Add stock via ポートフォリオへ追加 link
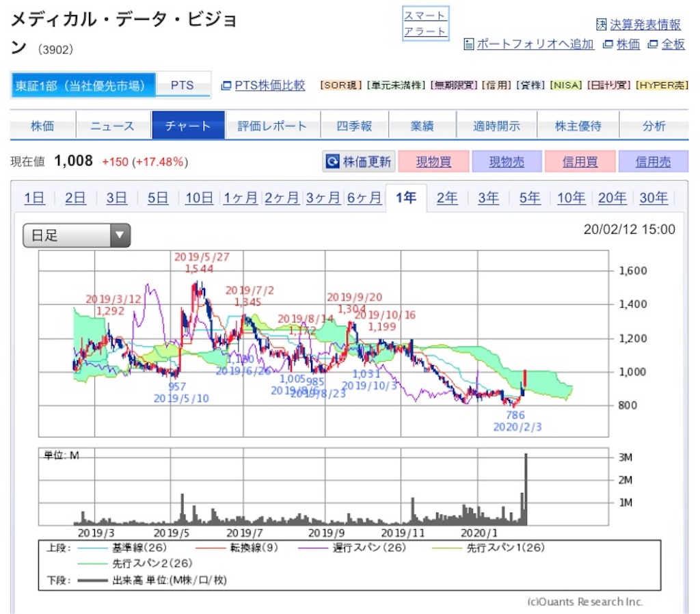Viewport: 700px width, 614px height. click(535, 44)
